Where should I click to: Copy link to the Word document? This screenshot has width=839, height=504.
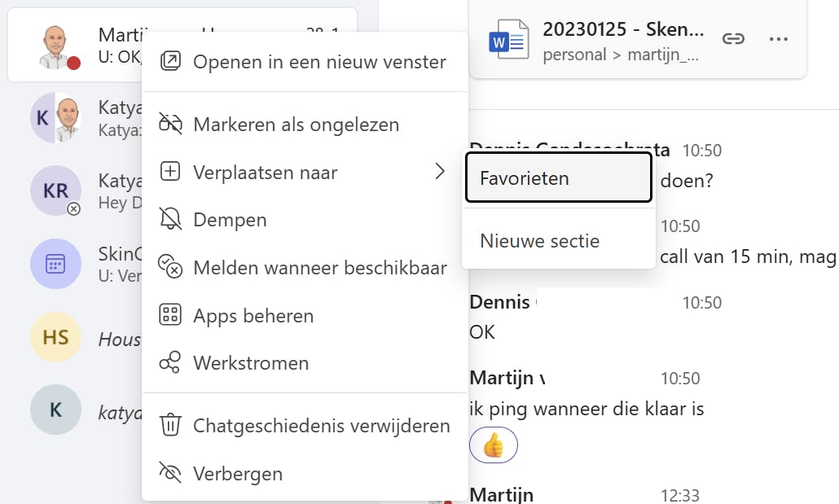[x=734, y=39]
